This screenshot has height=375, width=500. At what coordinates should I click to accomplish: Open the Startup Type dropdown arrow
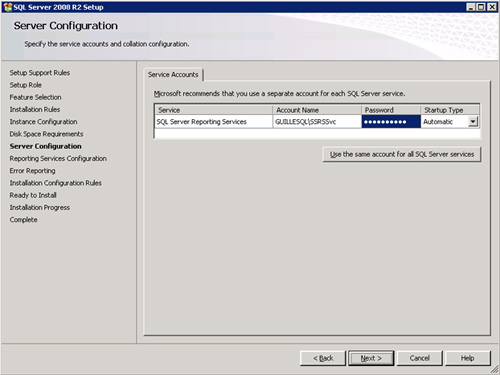pos(473,122)
